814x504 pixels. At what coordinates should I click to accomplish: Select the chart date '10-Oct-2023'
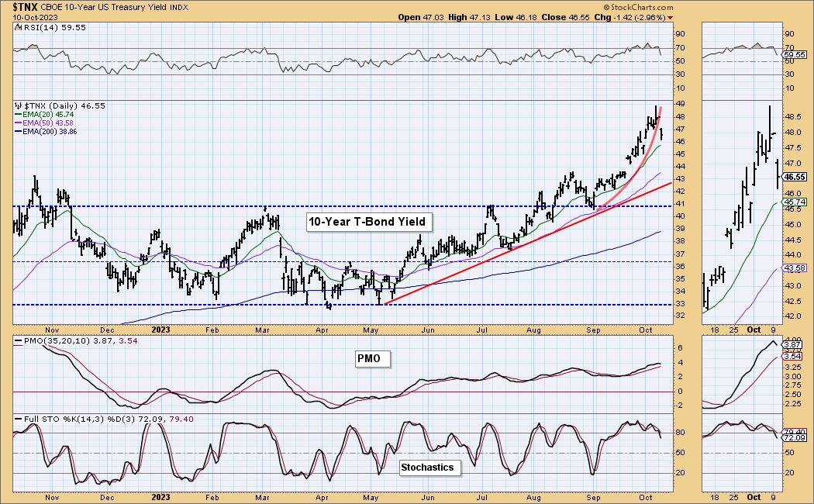35,17
